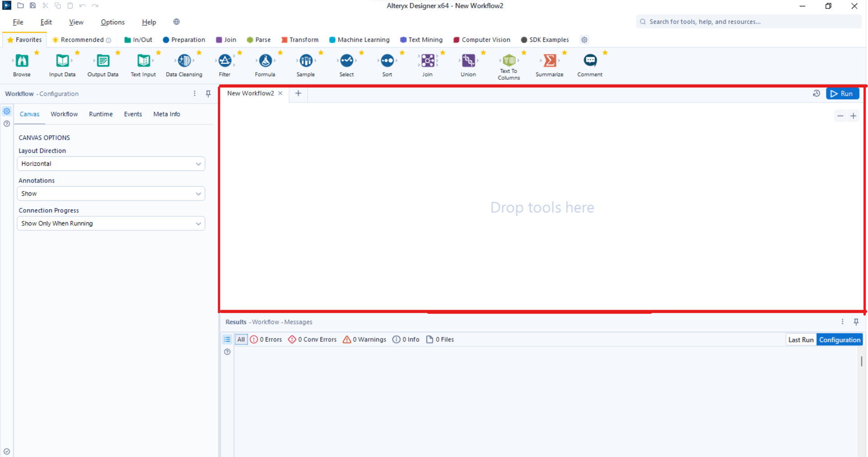Switch to the Runtime tab
The width and height of the screenshot is (868, 457).
pos(101,114)
